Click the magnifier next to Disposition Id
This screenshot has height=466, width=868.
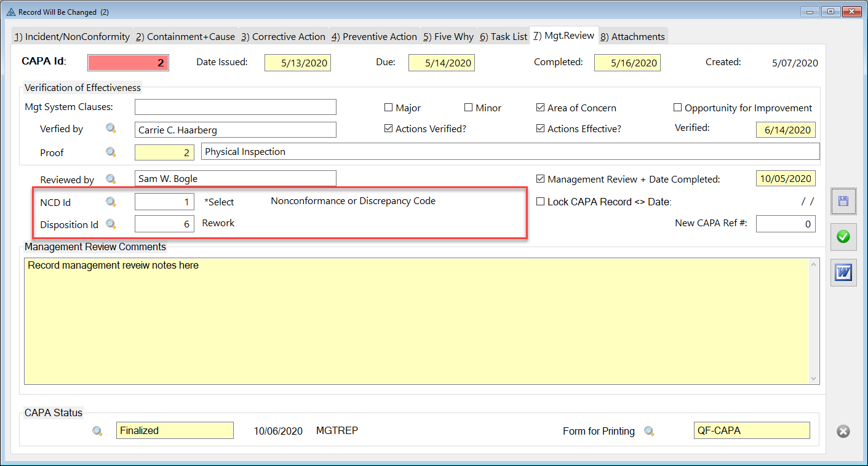(111, 224)
